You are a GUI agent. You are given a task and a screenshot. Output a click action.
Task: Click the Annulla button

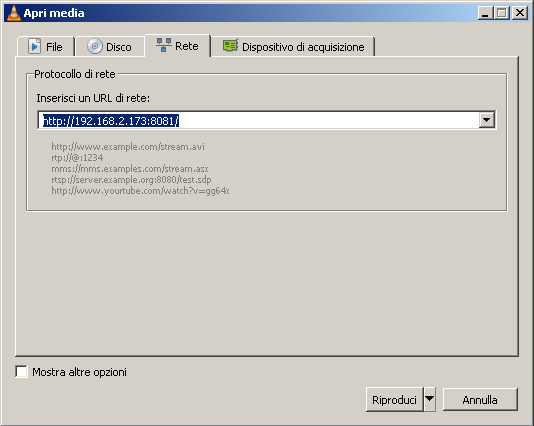(480, 399)
